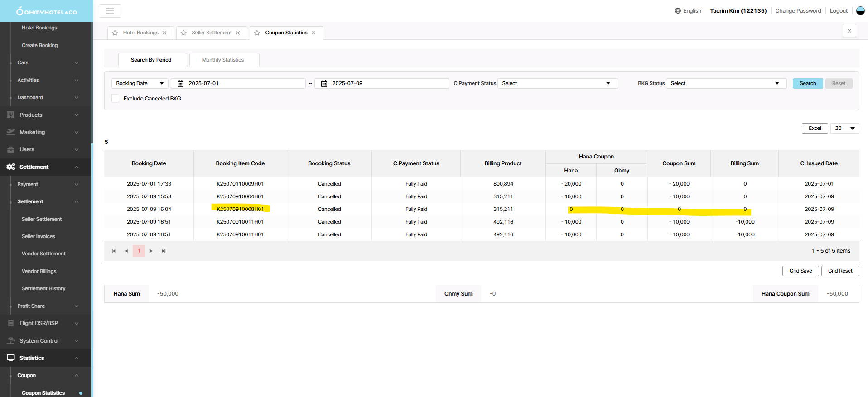Toggle the dark mode theme icon
868x397 pixels.
(860, 11)
